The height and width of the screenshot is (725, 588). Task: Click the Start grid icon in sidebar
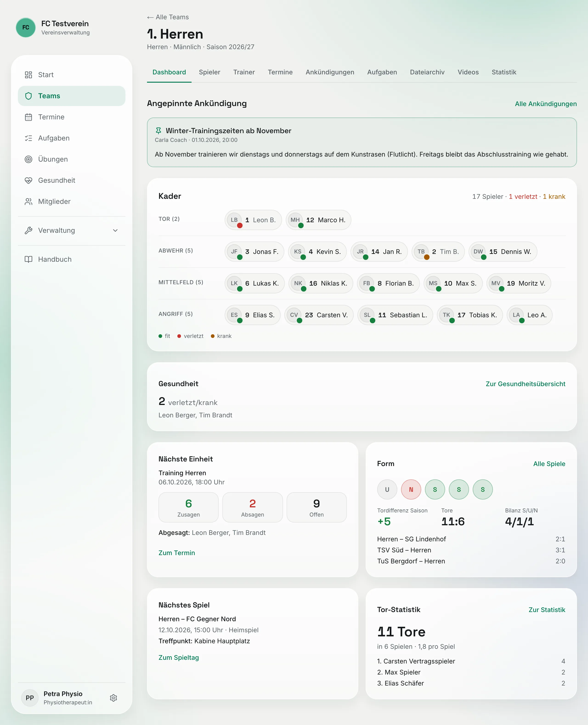(28, 75)
